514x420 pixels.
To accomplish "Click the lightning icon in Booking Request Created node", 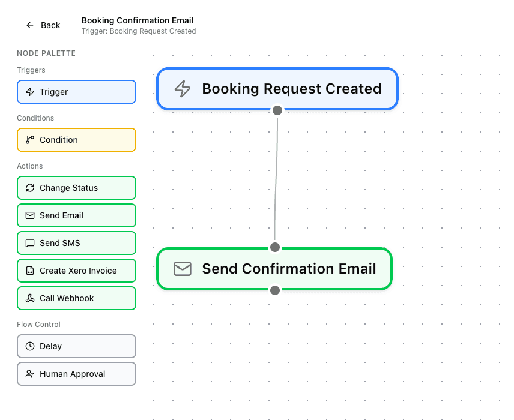I will [183, 88].
